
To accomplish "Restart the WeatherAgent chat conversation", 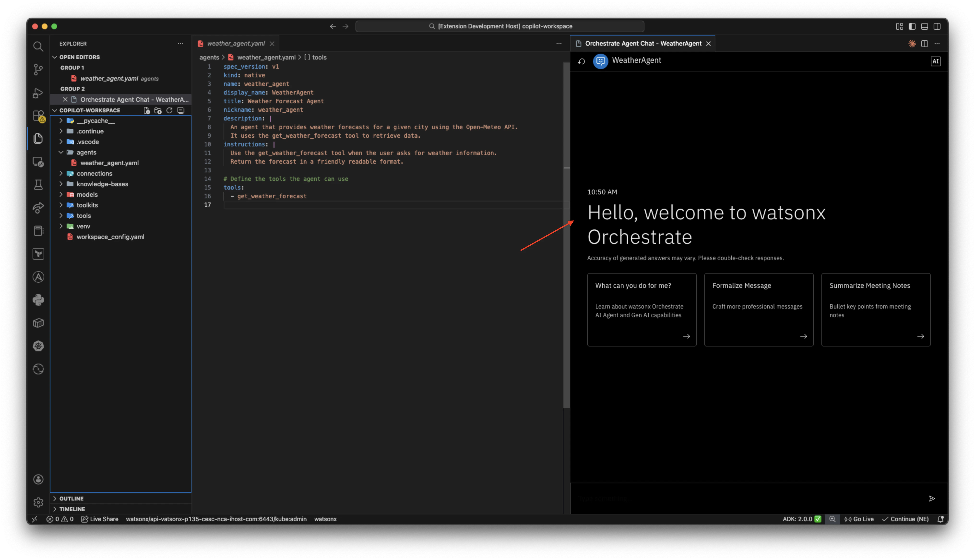I will [x=581, y=61].
